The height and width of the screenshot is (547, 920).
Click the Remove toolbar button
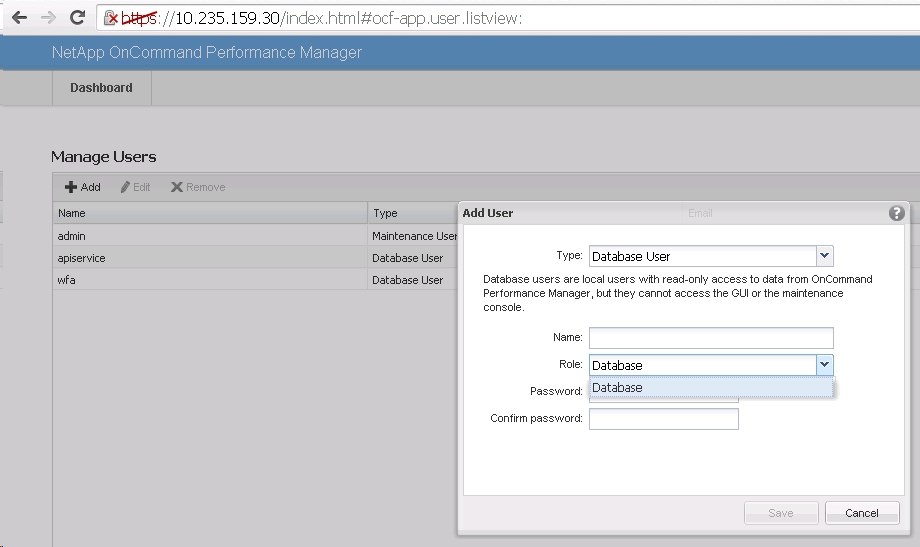point(198,187)
